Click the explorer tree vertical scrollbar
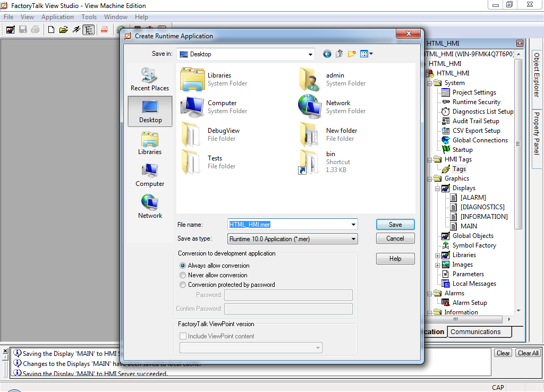The image size is (544, 392). pyautogui.click(x=518, y=144)
